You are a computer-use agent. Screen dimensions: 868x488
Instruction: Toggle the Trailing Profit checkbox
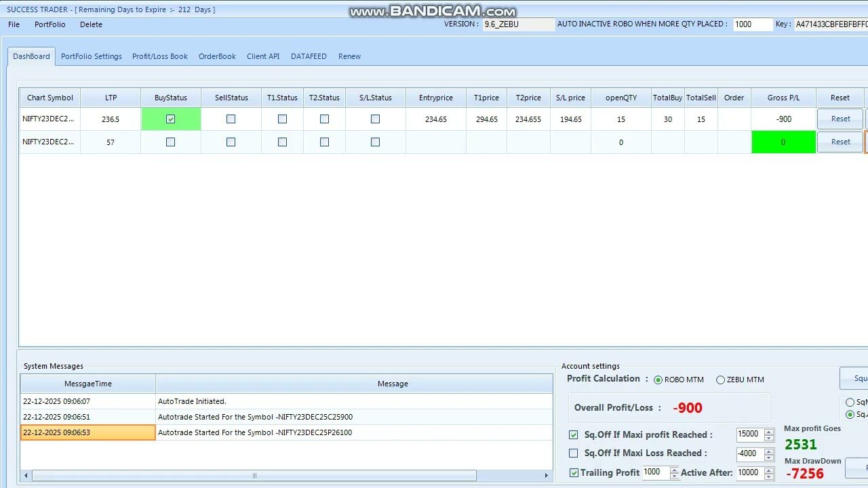coord(573,472)
